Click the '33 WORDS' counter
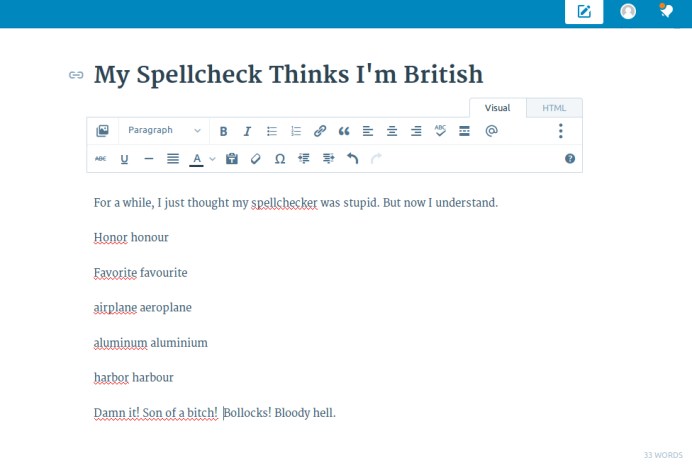Screen dimensions: 692x465 click(x=663, y=455)
